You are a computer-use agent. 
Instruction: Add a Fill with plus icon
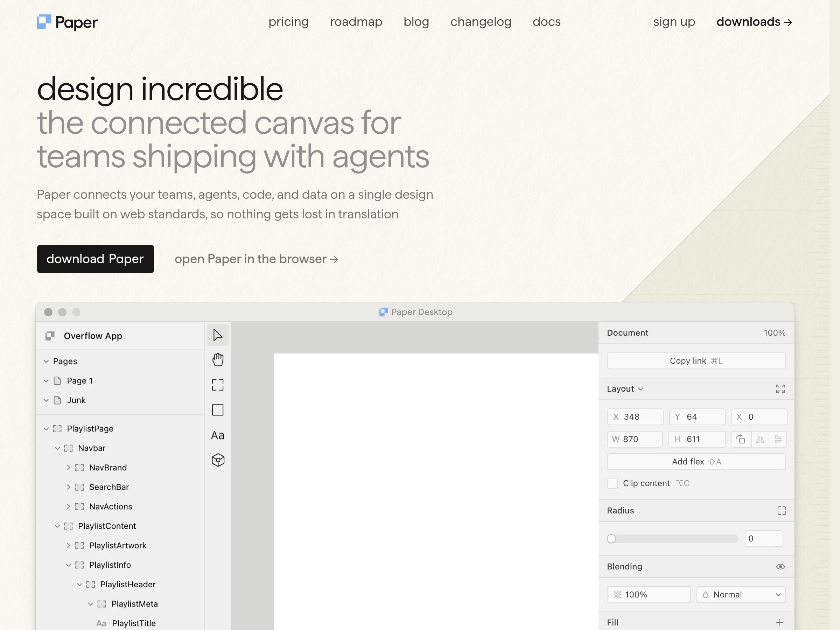pos(779,622)
